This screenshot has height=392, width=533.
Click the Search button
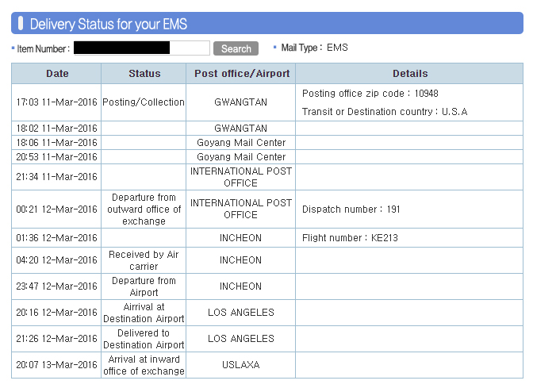(236, 48)
